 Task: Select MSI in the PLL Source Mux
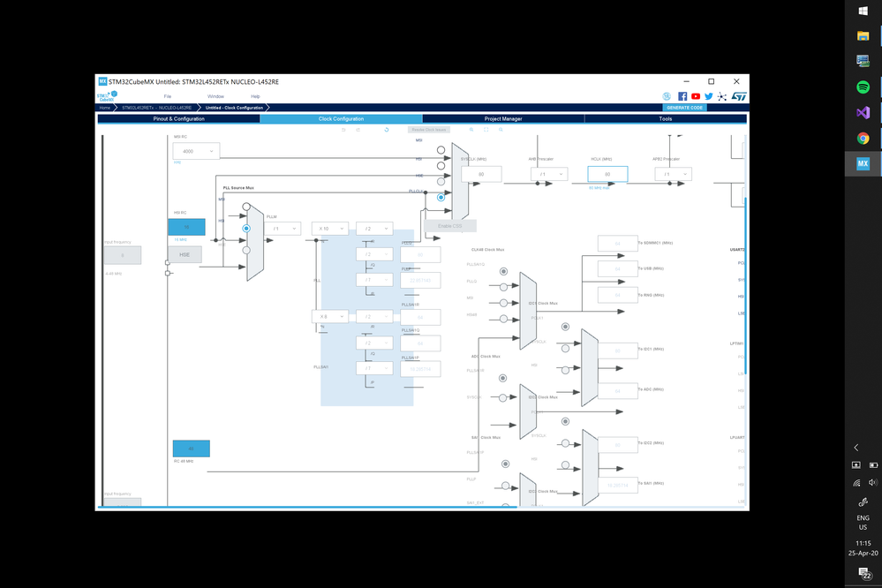246,207
